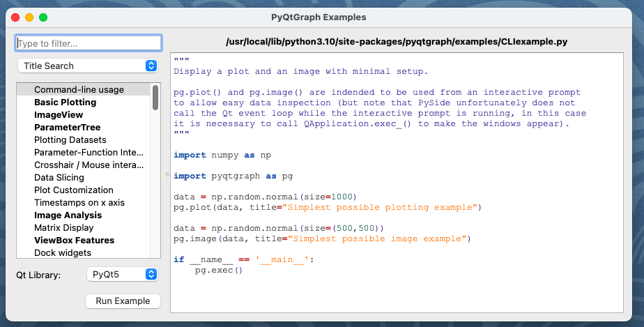Click the 'import pyqtgraph as pg' code line

pyautogui.click(x=233, y=176)
